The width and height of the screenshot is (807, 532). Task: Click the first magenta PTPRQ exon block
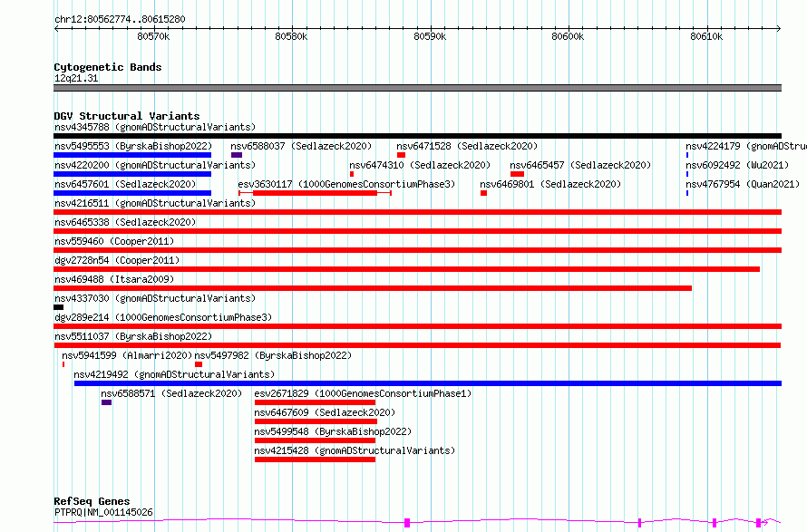[407, 523]
